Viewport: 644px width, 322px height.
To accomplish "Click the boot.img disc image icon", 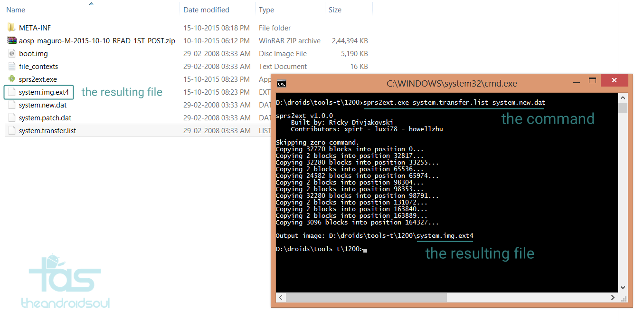I will pyautogui.click(x=12, y=54).
